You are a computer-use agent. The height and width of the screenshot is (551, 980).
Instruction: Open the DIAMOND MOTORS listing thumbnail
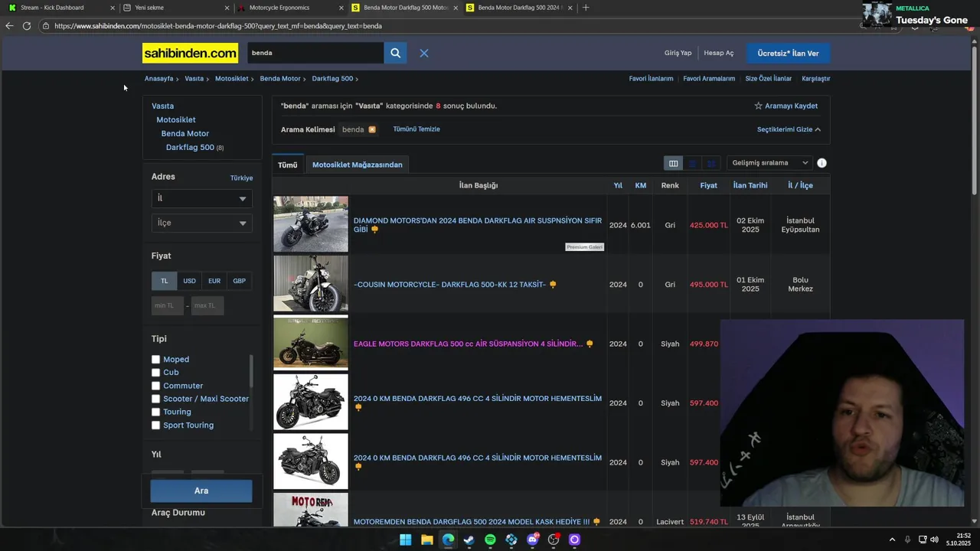[x=311, y=224]
